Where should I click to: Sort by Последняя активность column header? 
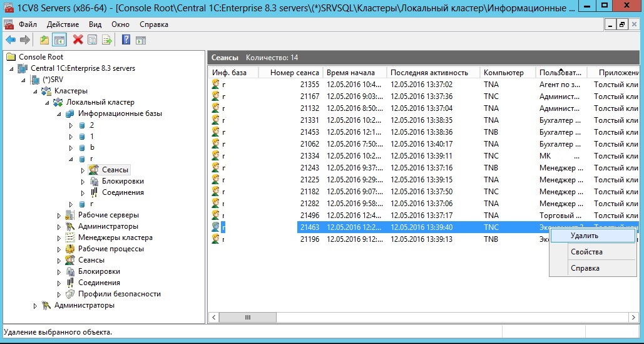pos(429,73)
